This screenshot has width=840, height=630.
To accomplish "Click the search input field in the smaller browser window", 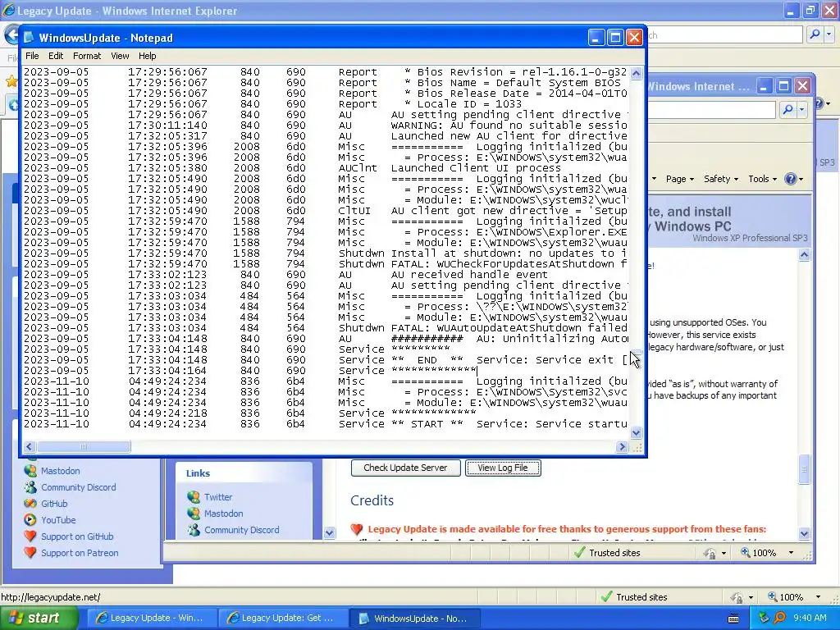I will point(712,110).
